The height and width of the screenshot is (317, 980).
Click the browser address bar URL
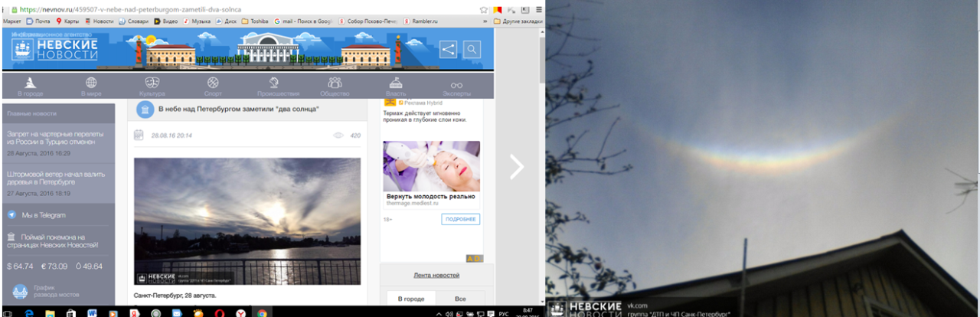click(131, 9)
